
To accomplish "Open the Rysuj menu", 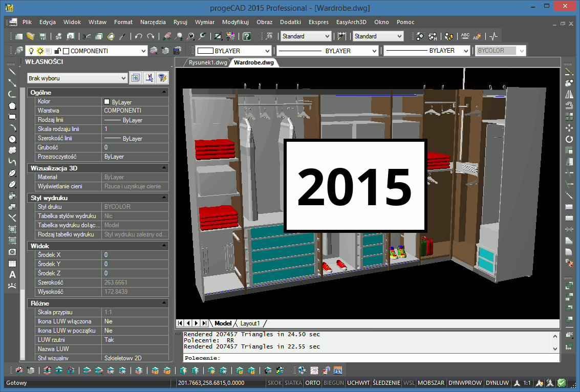I will (x=180, y=22).
